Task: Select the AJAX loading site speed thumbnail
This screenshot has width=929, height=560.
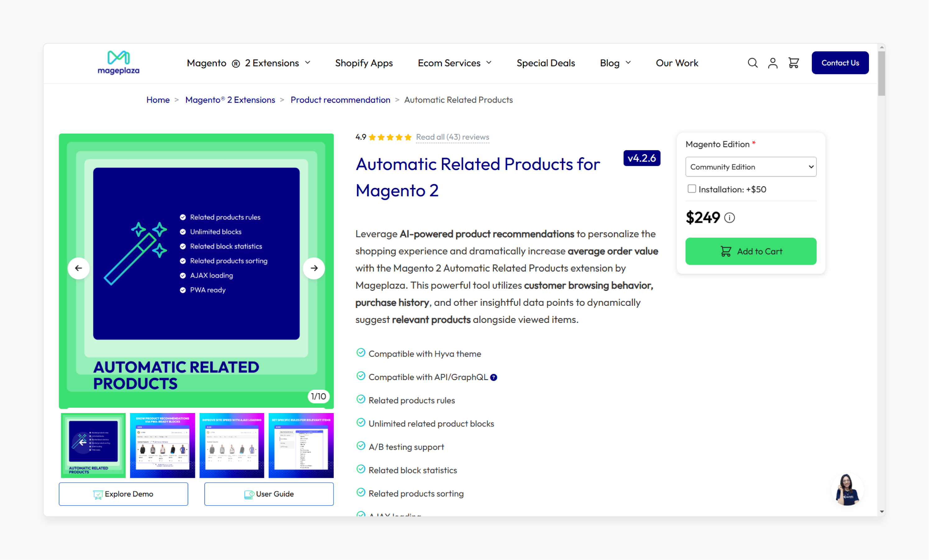Action: coord(232,445)
